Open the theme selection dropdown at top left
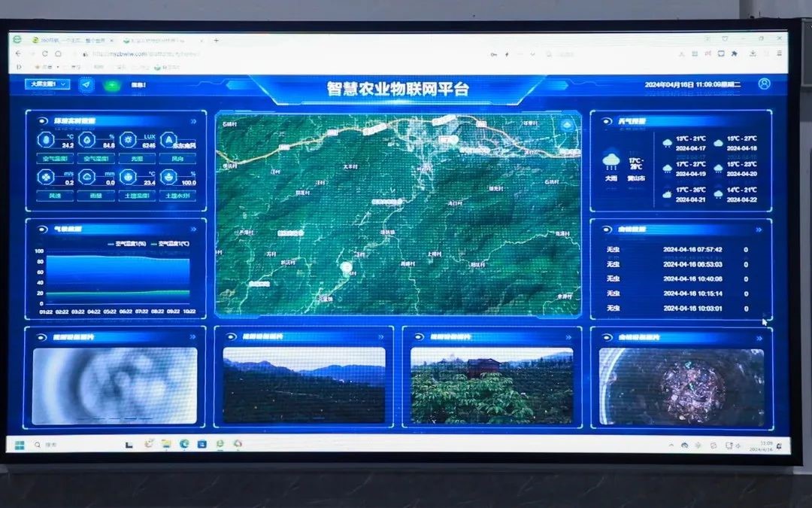812x508 pixels. coord(47,84)
